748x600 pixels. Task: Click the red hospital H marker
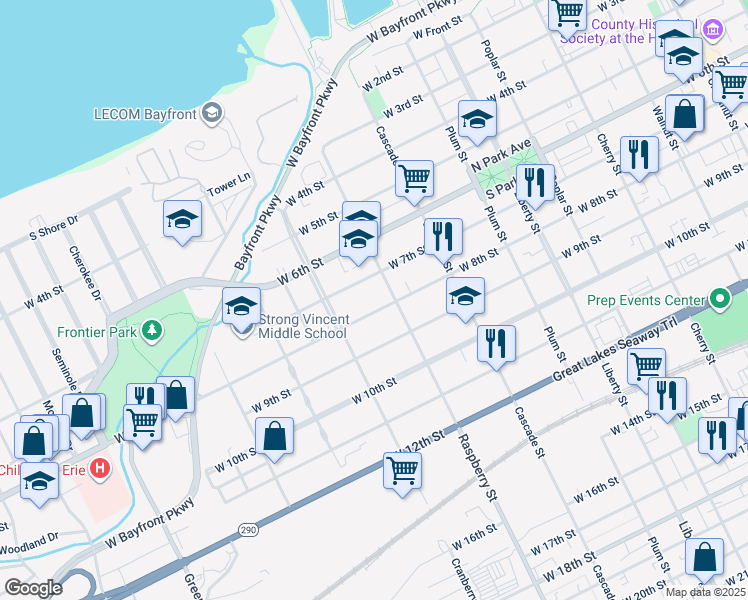pyautogui.click(x=100, y=469)
